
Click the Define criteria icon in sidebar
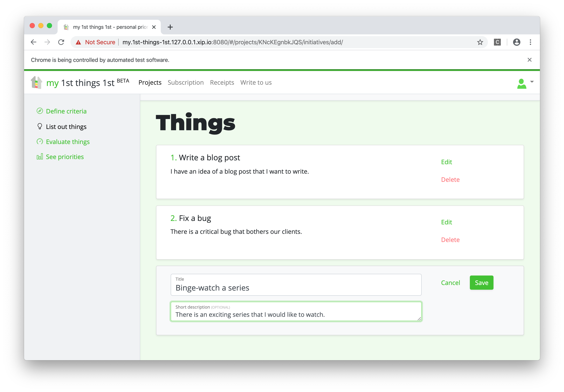click(40, 111)
